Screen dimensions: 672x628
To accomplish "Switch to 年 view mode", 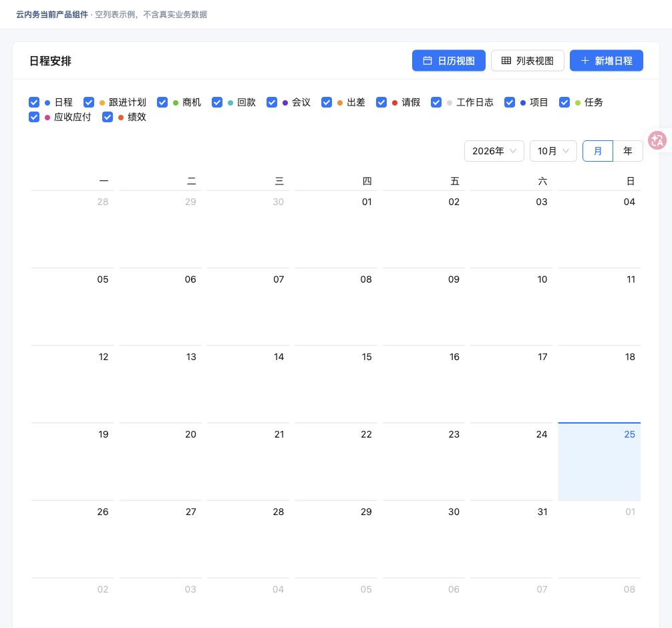I will tap(628, 151).
